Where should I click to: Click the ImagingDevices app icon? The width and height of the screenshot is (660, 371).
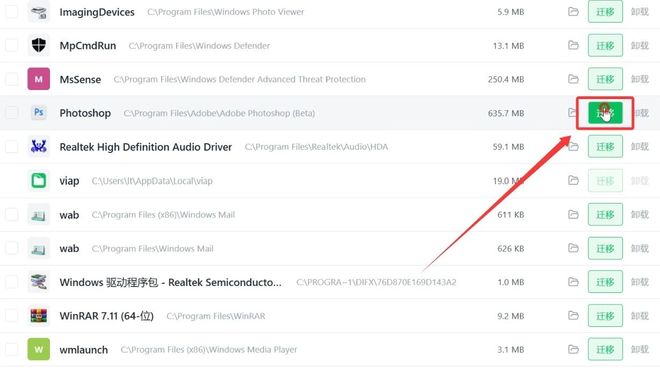point(39,12)
